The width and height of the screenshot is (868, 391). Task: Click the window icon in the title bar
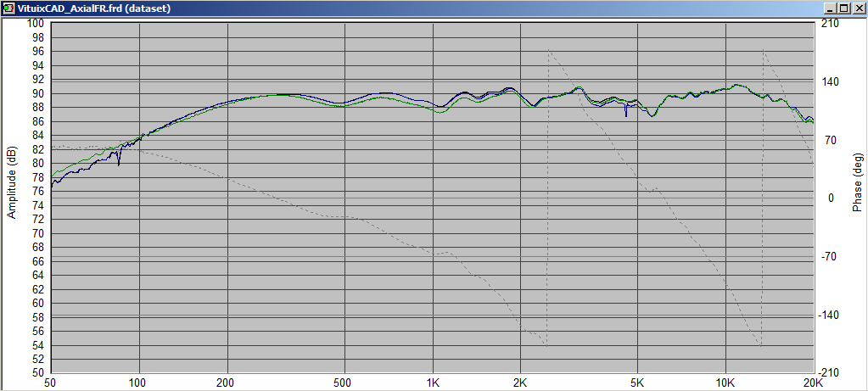(8, 8)
